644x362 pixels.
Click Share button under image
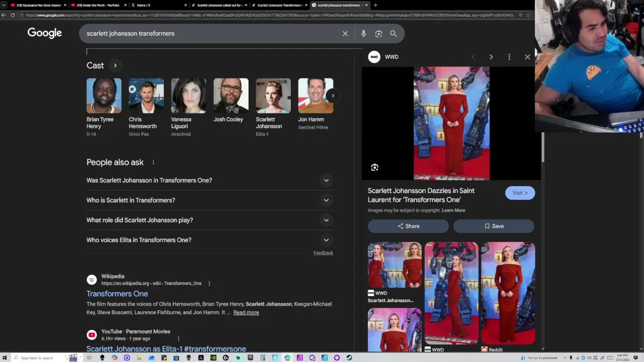[x=408, y=226]
